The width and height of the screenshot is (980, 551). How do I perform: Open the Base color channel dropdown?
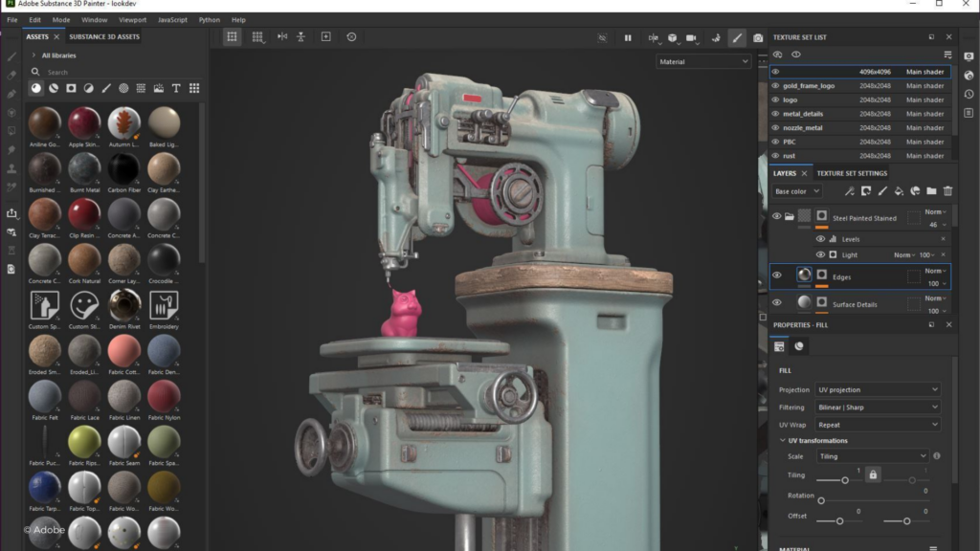tap(797, 191)
